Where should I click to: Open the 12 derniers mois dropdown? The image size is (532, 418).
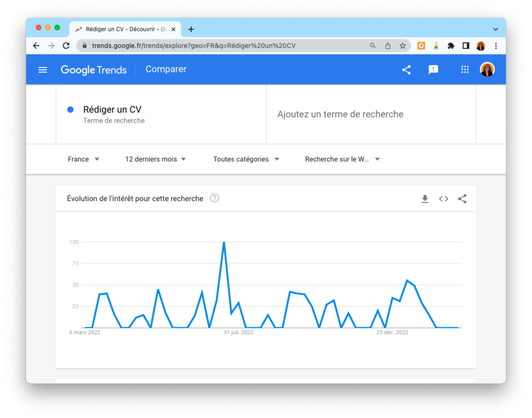coord(155,159)
